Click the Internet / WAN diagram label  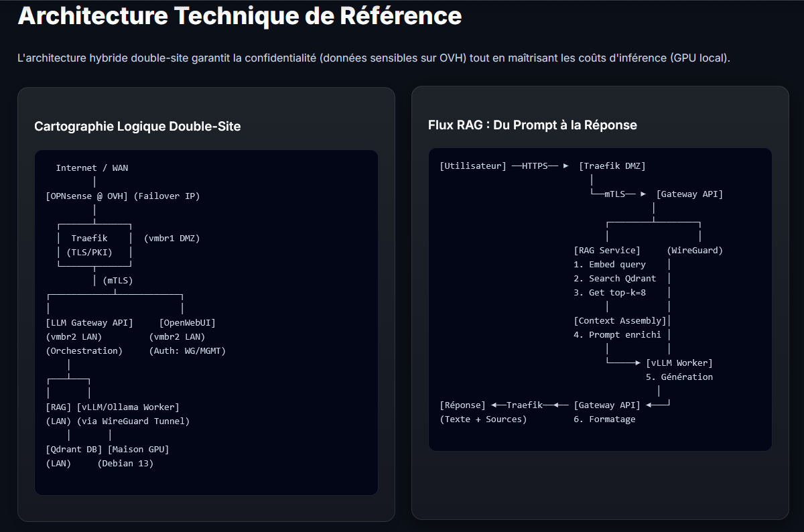pos(92,168)
